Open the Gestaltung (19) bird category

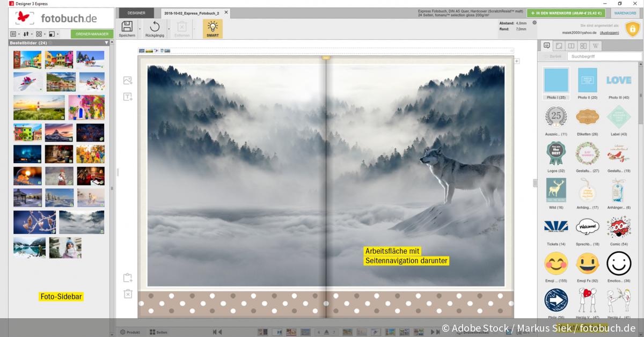click(x=618, y=157)
